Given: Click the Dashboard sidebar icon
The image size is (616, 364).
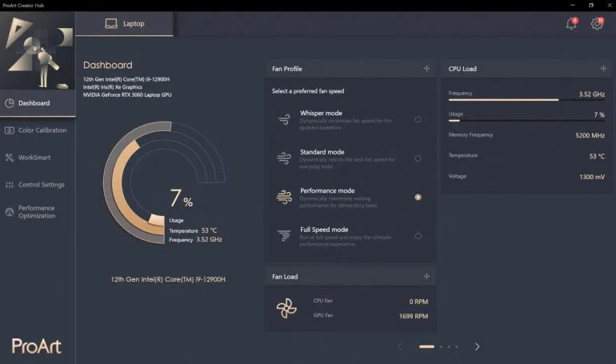Looking at the screenshot, I should click(10, 103).
